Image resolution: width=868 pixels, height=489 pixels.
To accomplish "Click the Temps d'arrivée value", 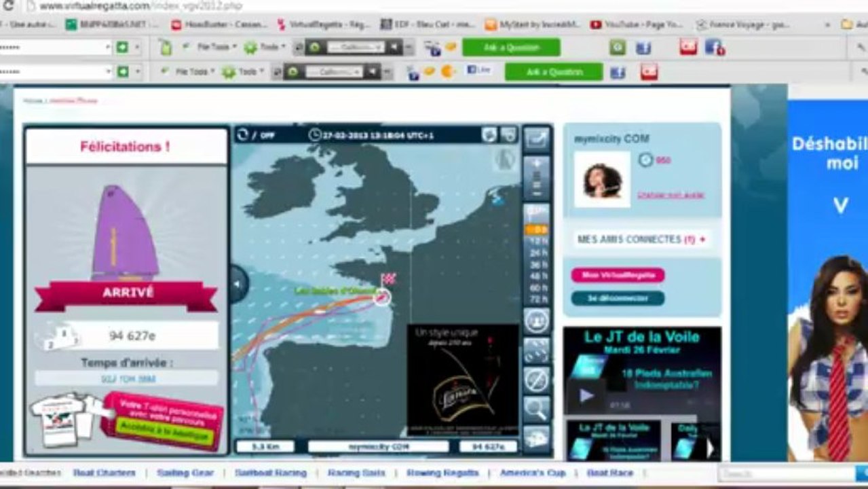I will tap(127, 379).
